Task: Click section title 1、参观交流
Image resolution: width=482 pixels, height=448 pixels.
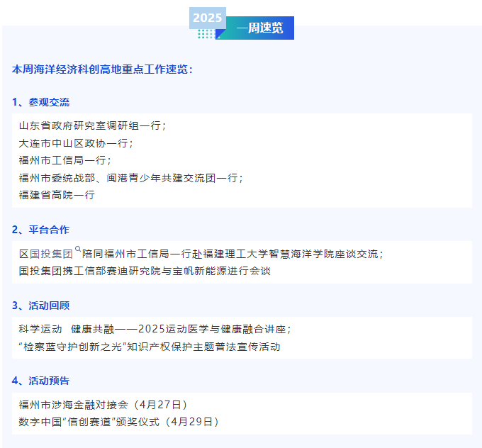Action: 41,102
